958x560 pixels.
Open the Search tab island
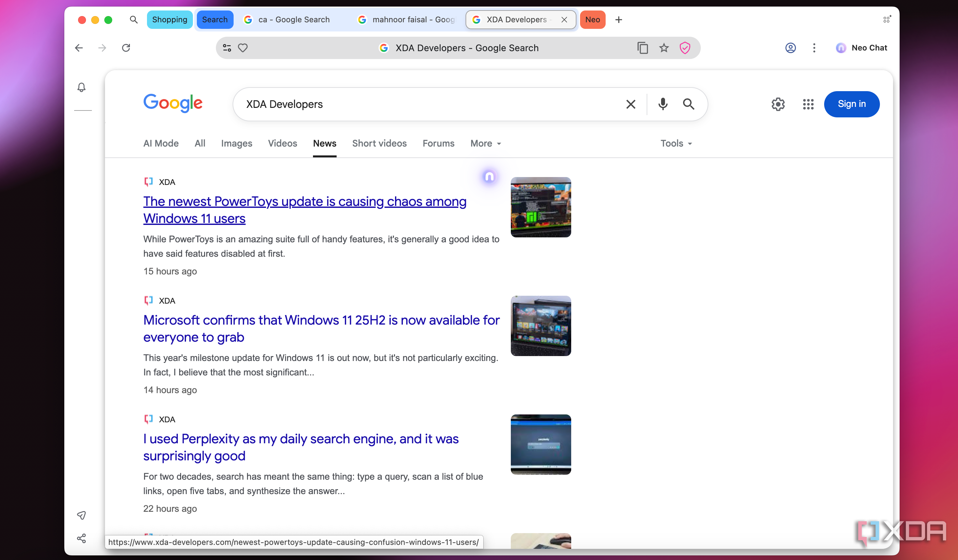(x=215, y=19)
